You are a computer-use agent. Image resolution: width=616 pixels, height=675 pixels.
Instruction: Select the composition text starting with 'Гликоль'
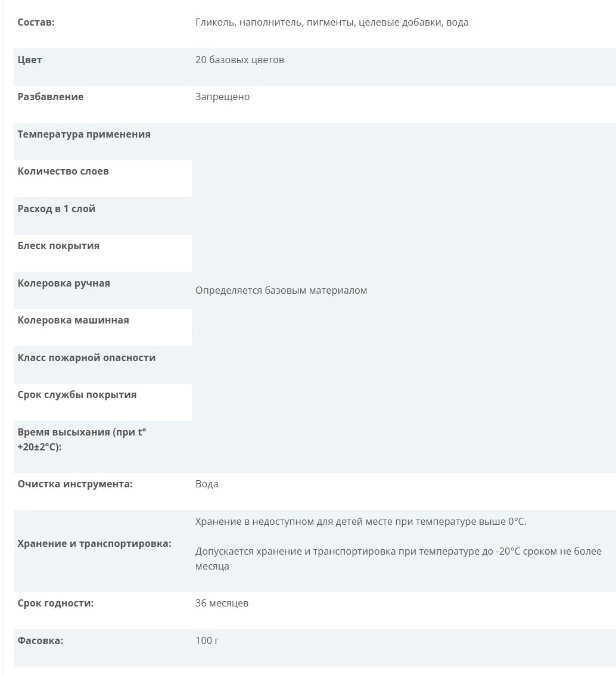[x=331, y=23]
